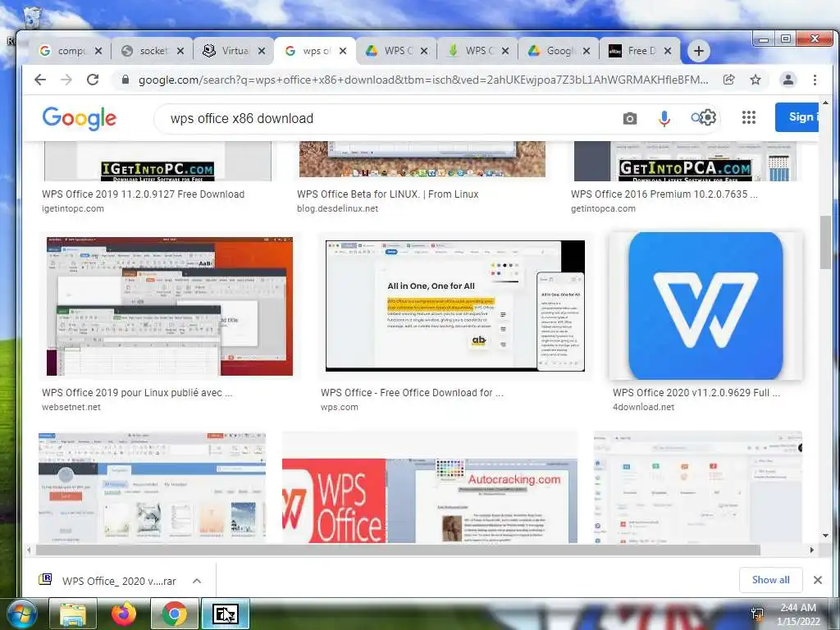
Task: Open 'WPS Office - Free Office Download' result
Action: [412, 392]
